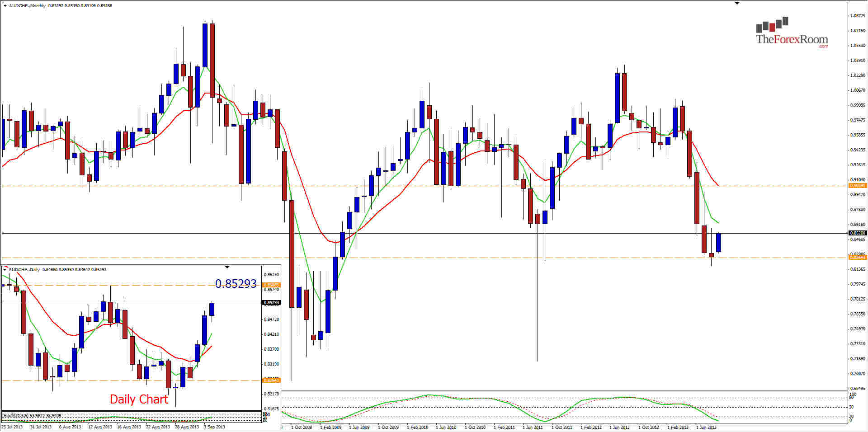Click the 1 Oct 2010 date label
The height and width of the screenshot is (432, 868).
[x=475, y=427]
